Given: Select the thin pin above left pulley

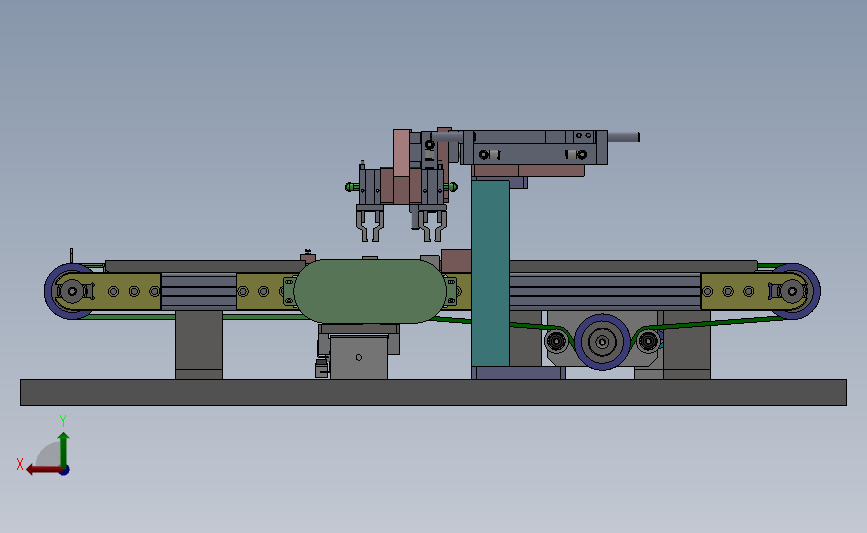Looking at the screenshot, I should coord(71,255).
